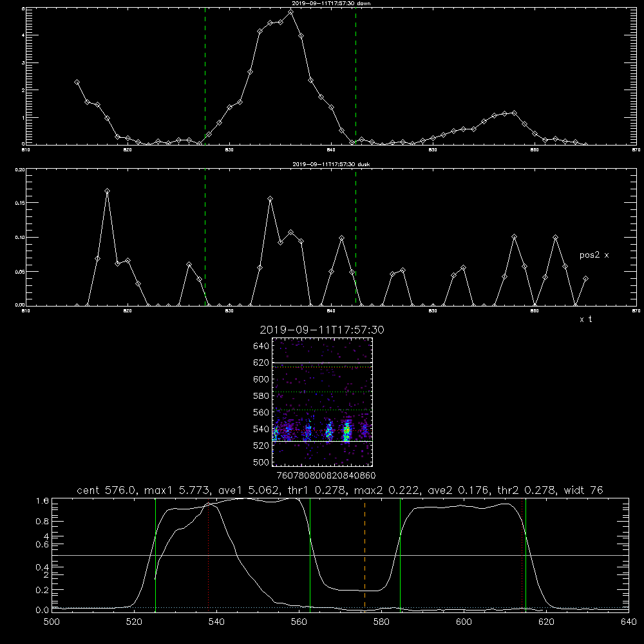Select left green dashed line in dawn plot
The image size is (644, 644).
coord(205,76)
